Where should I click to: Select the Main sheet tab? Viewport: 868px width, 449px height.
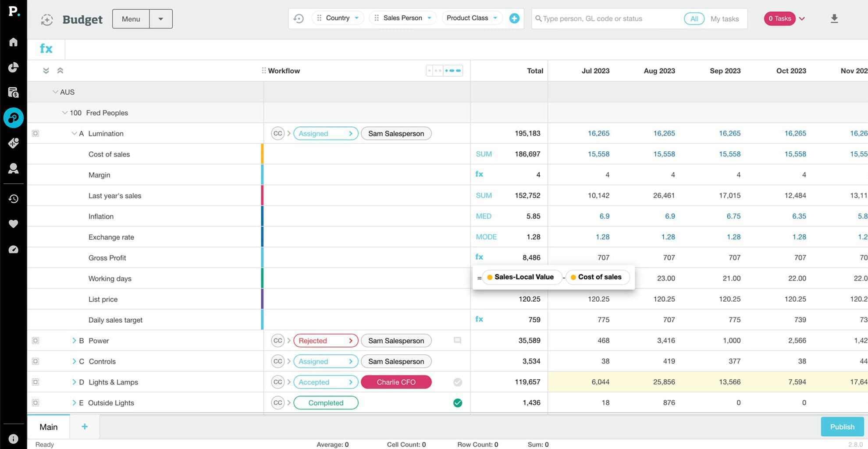tap(49, 427)
